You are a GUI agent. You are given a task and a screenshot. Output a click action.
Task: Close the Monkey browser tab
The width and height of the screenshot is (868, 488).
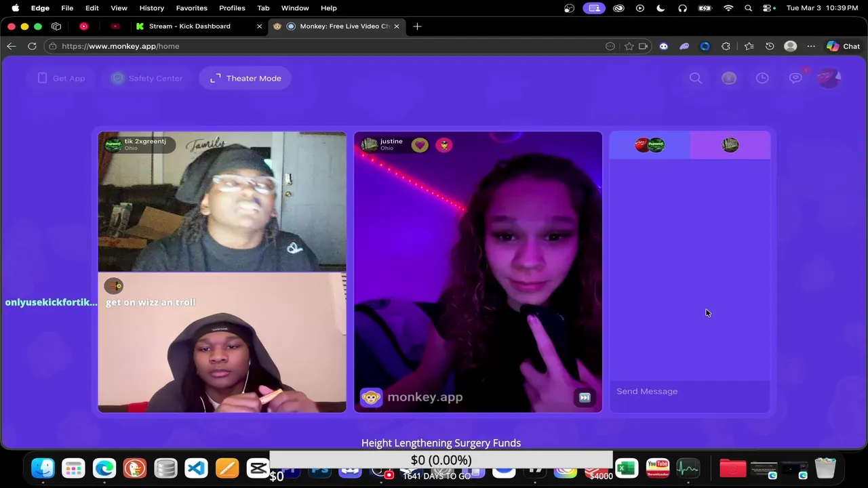point(397,26)
